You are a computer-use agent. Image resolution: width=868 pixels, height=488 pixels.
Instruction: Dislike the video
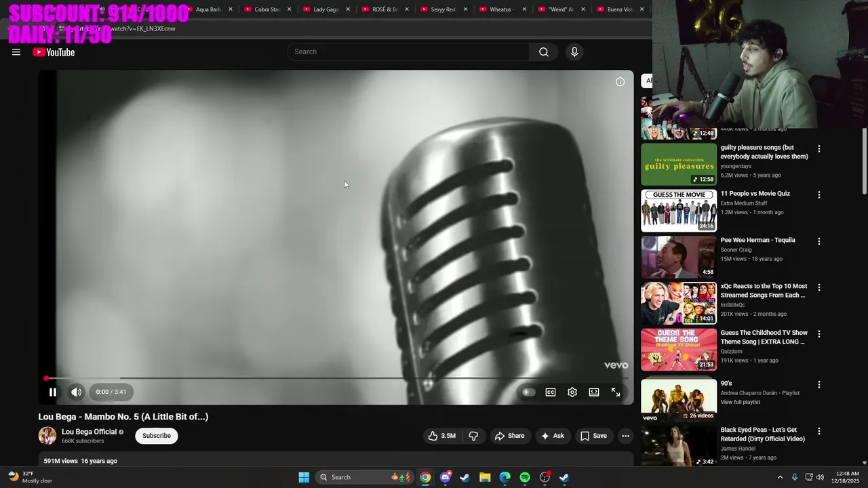(473, 436)
